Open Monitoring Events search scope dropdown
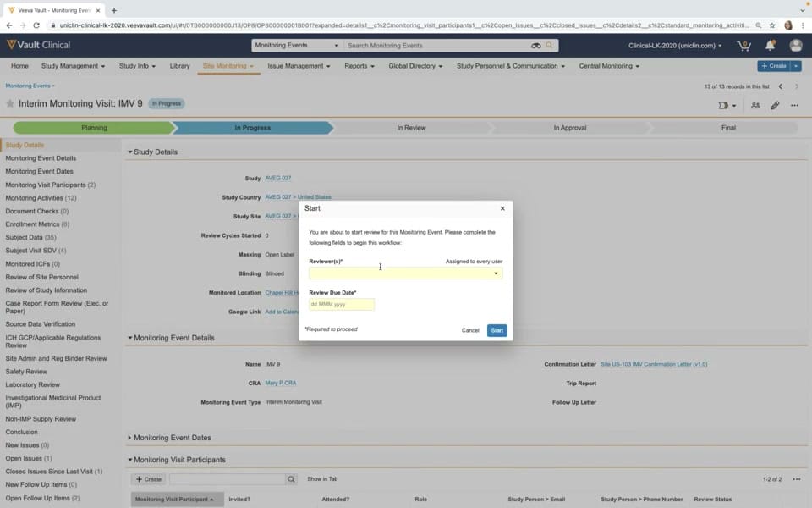This screenshot has height=508, width=812. (296, 46)
